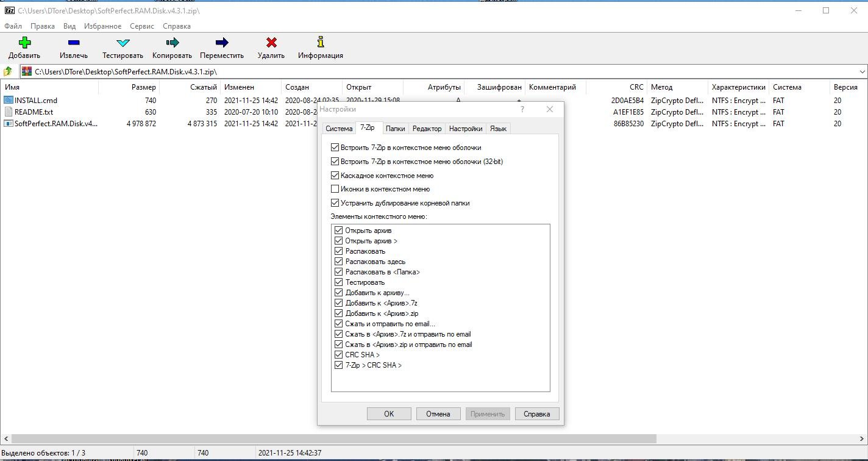
Task: Click the Копировать arrow icon
Action: pyautogui.click(x=172, y=42)
